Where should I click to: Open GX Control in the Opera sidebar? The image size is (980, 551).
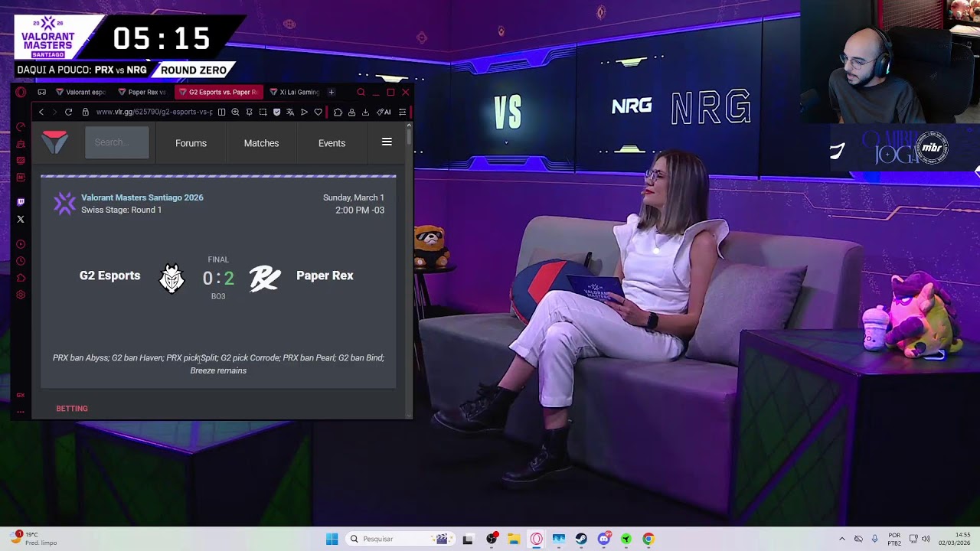click(21, 127)
